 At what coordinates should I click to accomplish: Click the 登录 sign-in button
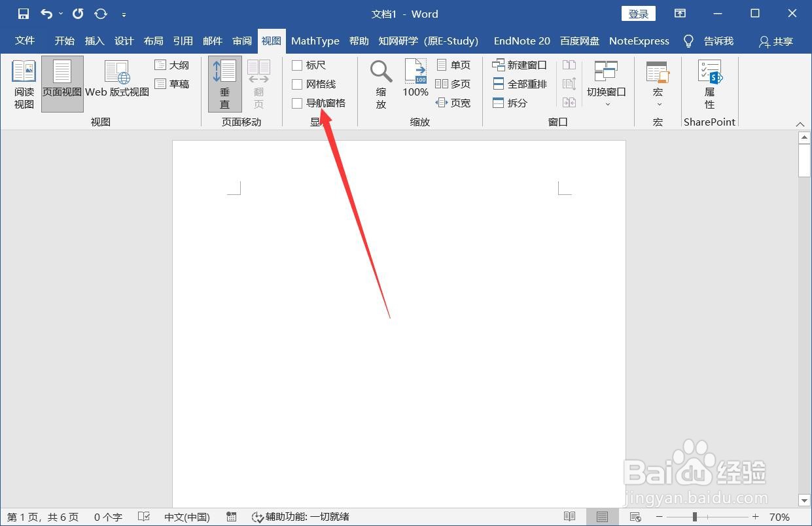pyautogui.click(x=638, y=14)
